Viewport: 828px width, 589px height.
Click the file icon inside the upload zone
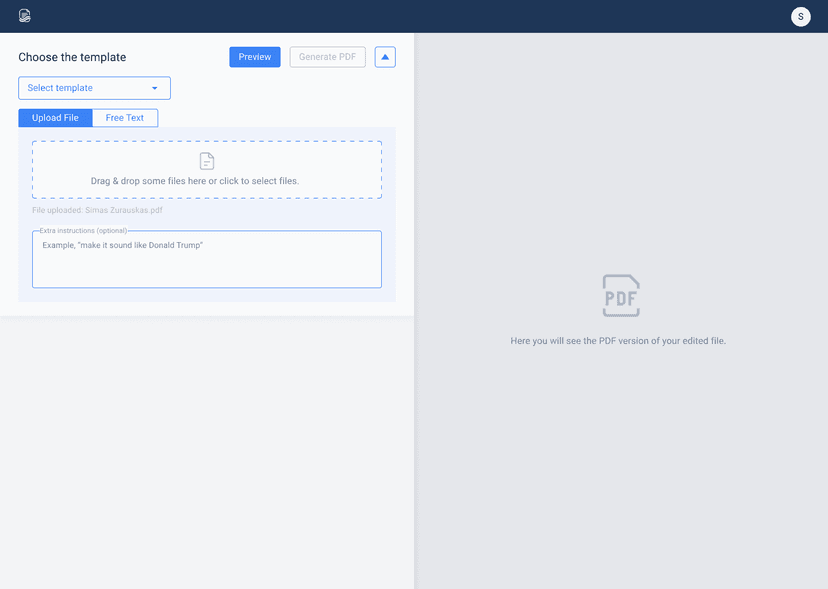(207, 160)
